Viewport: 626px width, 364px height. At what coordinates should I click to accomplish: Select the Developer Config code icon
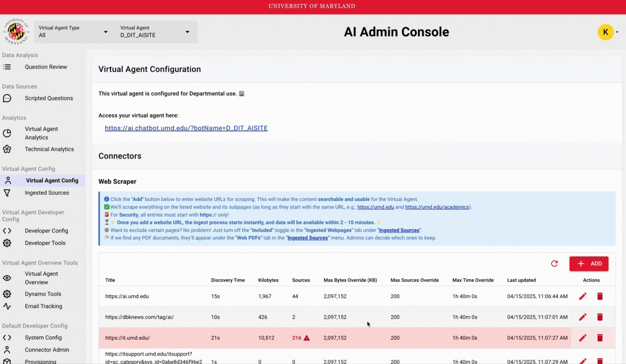pyautogui.click(x=7, y=231)
